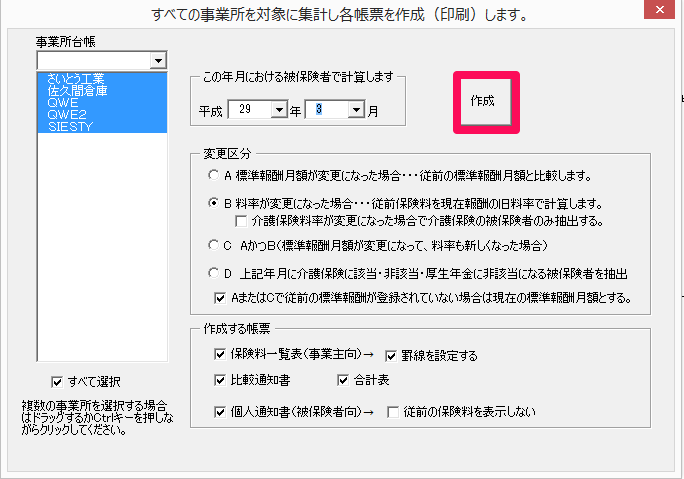
Task: Open the 月 dropdown arrow
Action: tap(356, 109)
